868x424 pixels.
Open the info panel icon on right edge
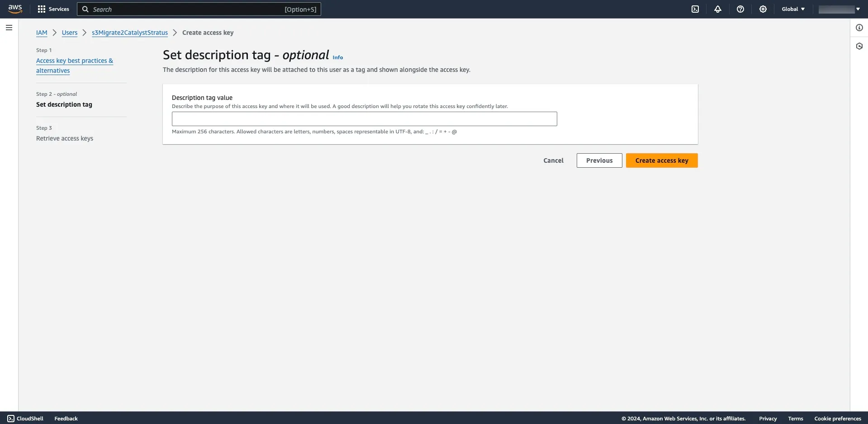click(859, 28)
